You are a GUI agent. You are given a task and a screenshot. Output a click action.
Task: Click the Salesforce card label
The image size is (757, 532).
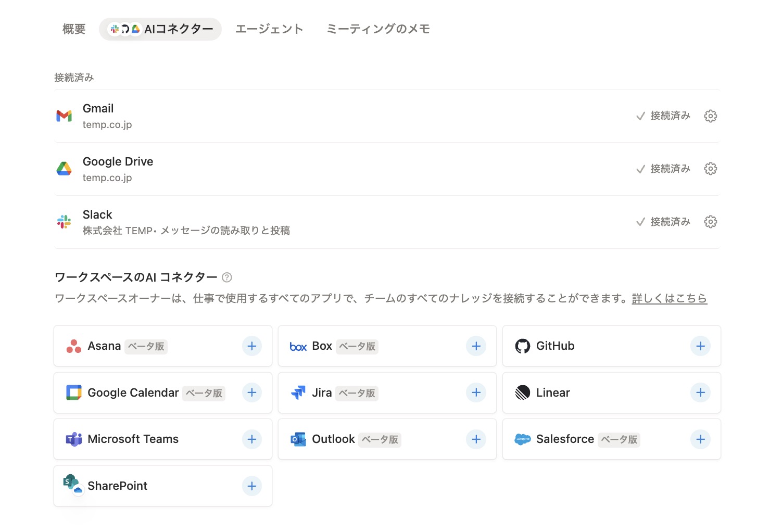pos(565,439)
